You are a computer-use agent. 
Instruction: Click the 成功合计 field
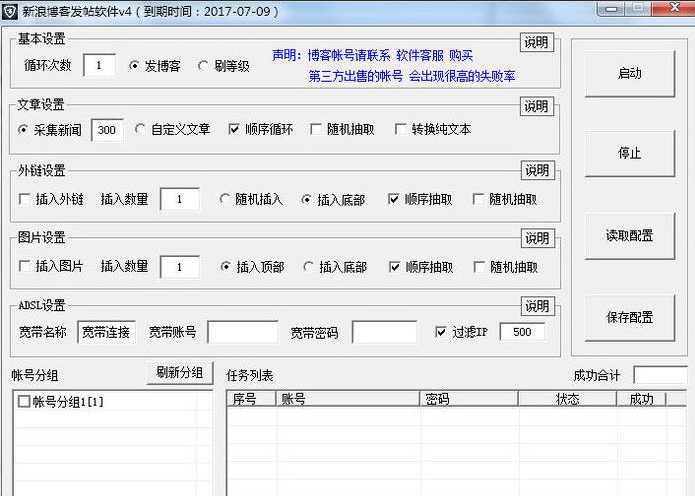coord(660,375)
